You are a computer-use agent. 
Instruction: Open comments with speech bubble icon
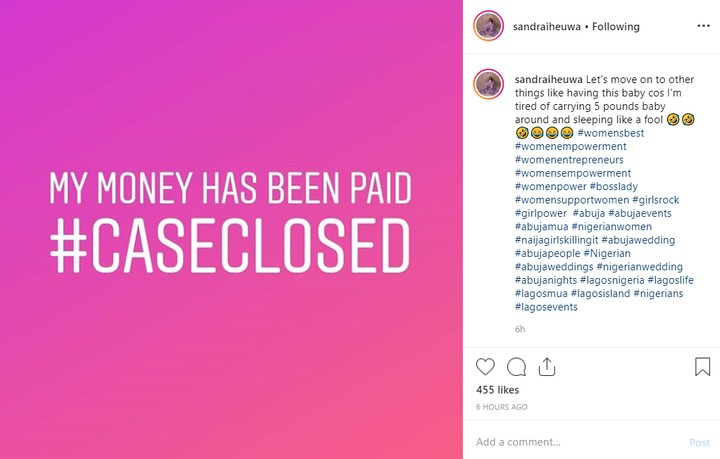click(516, 367)
